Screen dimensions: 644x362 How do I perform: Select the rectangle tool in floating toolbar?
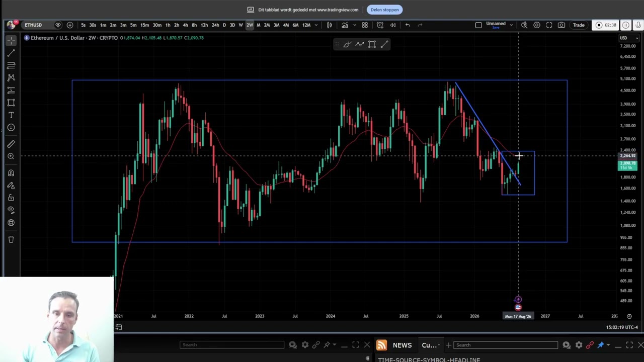point(372,45)
